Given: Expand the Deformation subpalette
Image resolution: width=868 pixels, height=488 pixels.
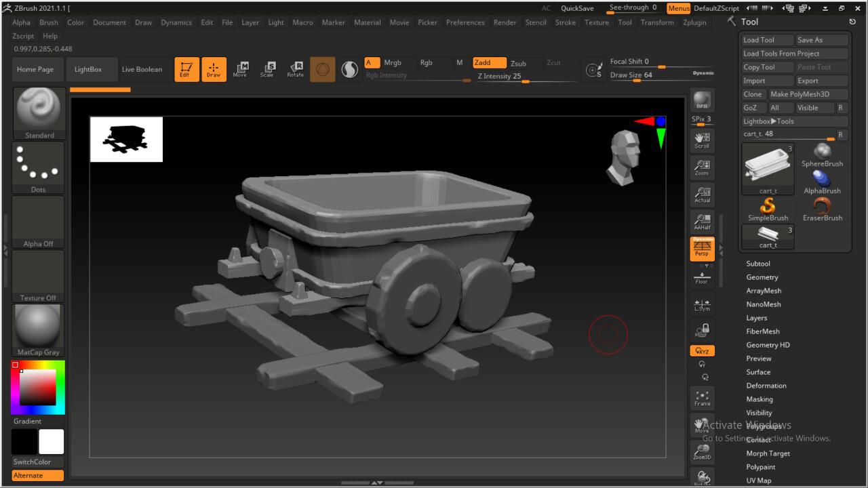Looking at the screenshot, I should [x=766, y=385].
